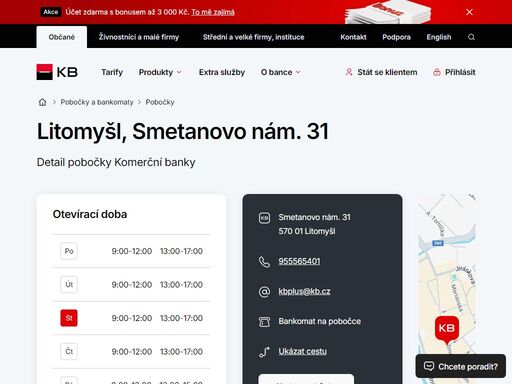Click the @ email icon
This screenshot has width=512, height=384.
point(264,292)
